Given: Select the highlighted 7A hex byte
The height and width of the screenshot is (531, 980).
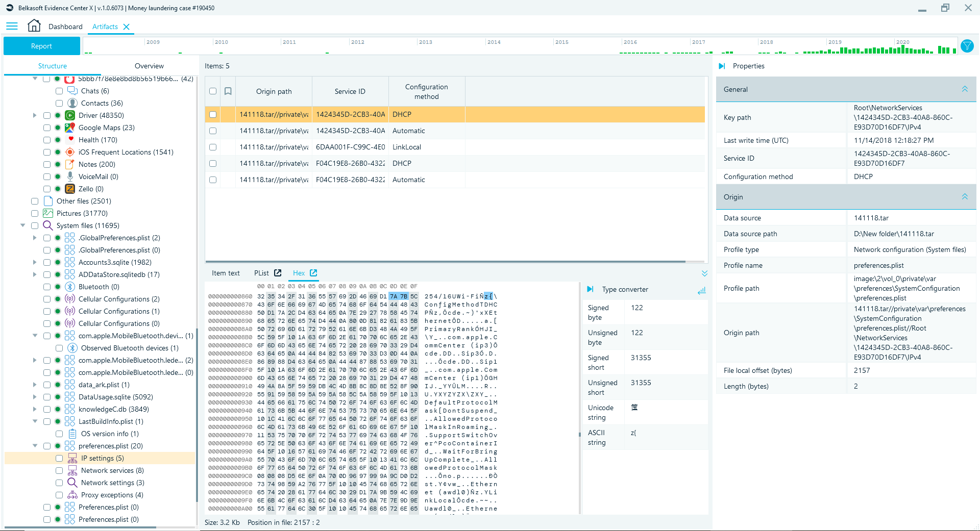Looking at the screenshot, I should (394, 296).
